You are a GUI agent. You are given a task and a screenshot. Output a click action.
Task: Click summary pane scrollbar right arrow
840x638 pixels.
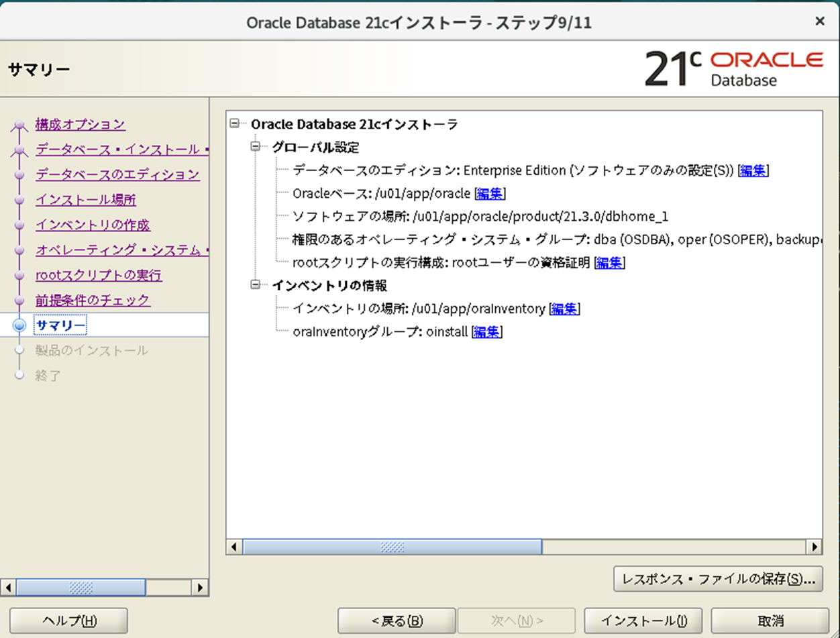tap(815, 547)
